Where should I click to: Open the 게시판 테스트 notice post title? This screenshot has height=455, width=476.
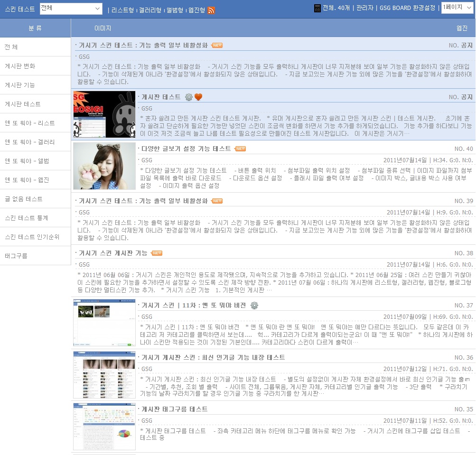click(161, 97)
